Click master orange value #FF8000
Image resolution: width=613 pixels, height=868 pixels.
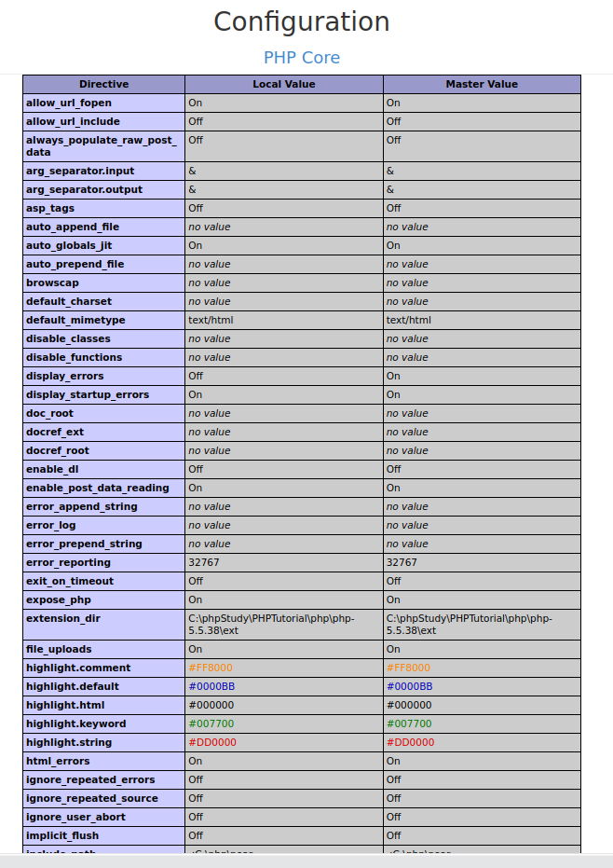click(408, 668)
